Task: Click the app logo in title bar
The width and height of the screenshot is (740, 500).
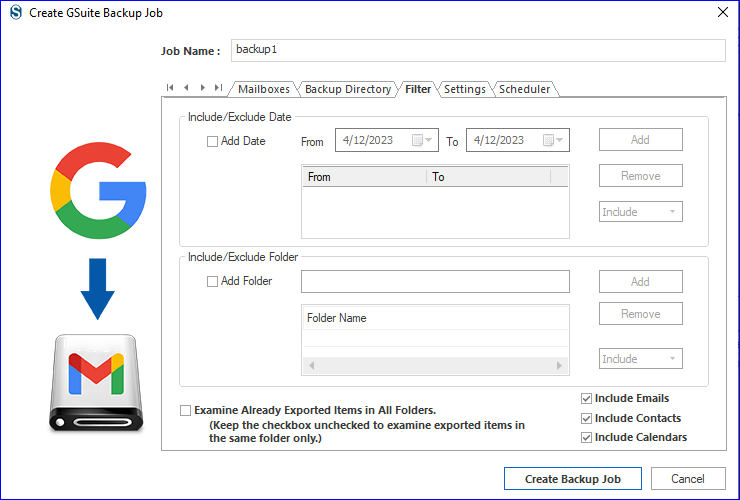Action: (16, 13)
